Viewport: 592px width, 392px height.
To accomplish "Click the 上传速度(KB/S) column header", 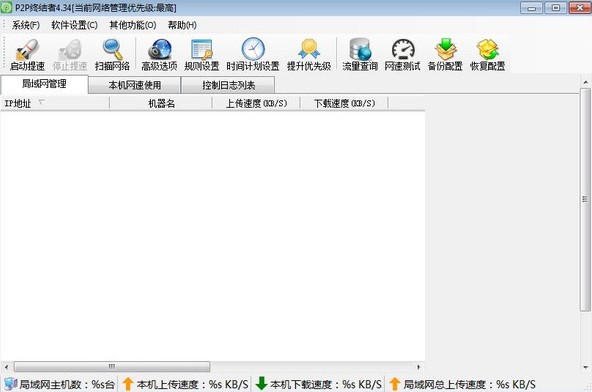I will point(256,103).
